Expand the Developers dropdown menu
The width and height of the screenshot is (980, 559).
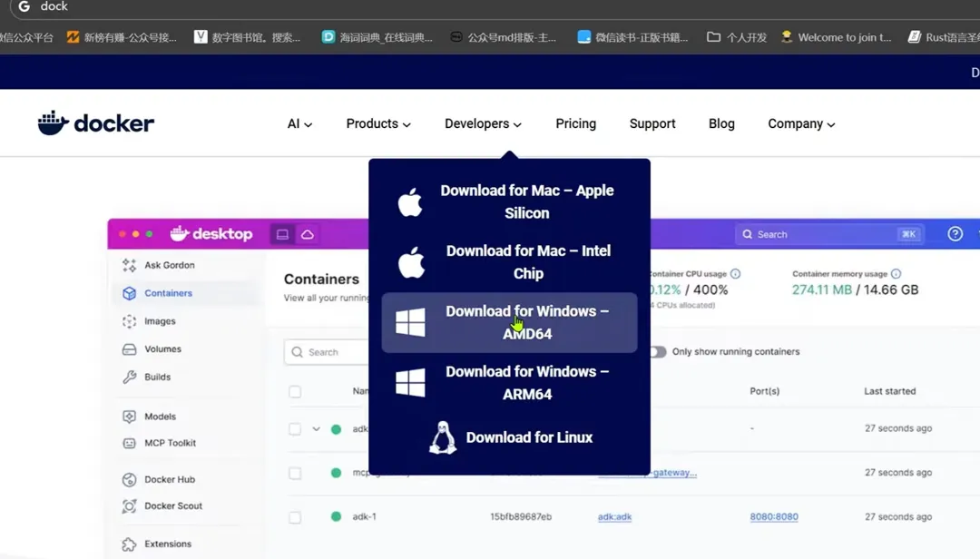coord(483,123)
